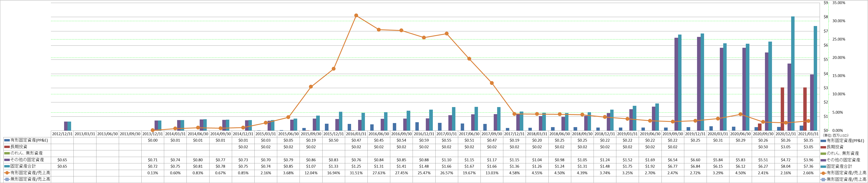
Task: Click the 2020/12/31 column date label
Action: (785, 134)
